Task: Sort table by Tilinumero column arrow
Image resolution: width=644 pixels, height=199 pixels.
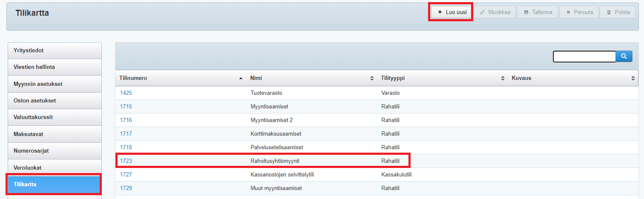Action: point(241,79)
